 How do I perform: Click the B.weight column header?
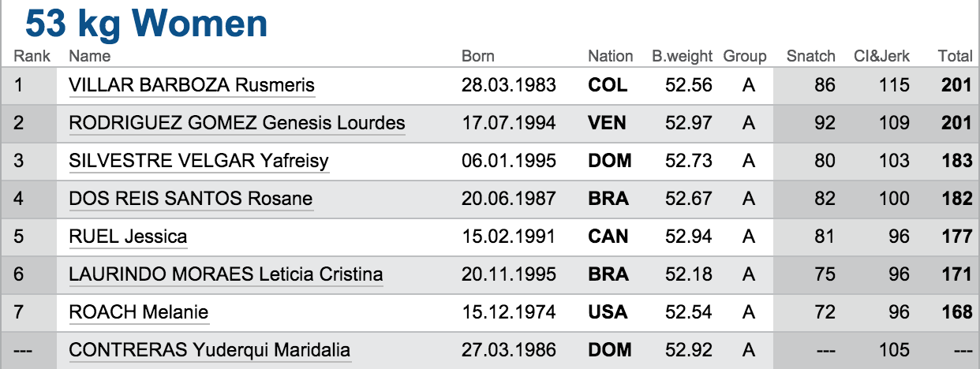tap(682, 56)
